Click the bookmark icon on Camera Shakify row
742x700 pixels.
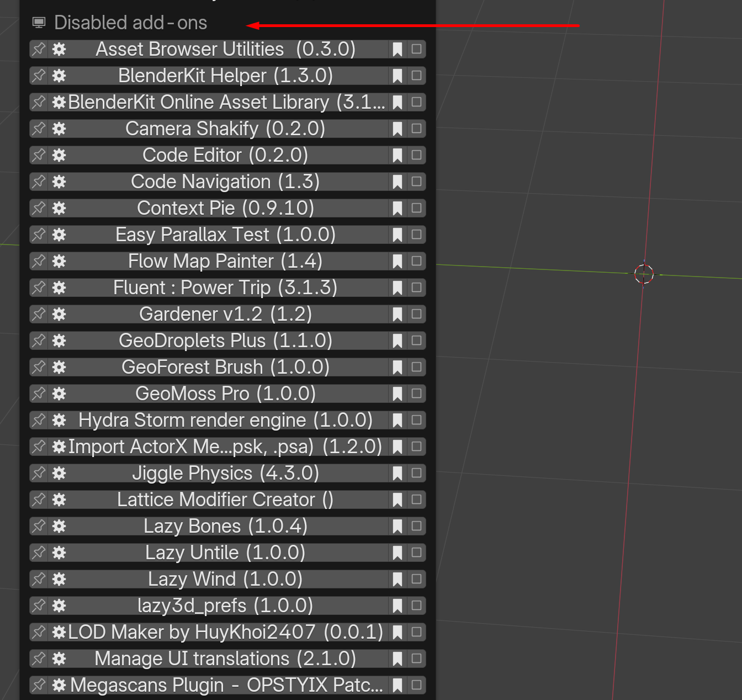point(397,129)
